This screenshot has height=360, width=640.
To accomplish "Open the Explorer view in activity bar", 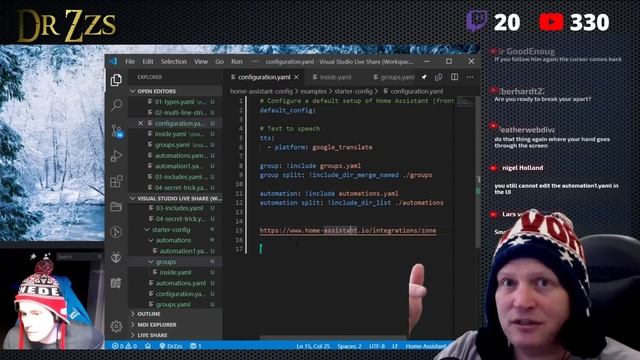I will tap(116, 80).
